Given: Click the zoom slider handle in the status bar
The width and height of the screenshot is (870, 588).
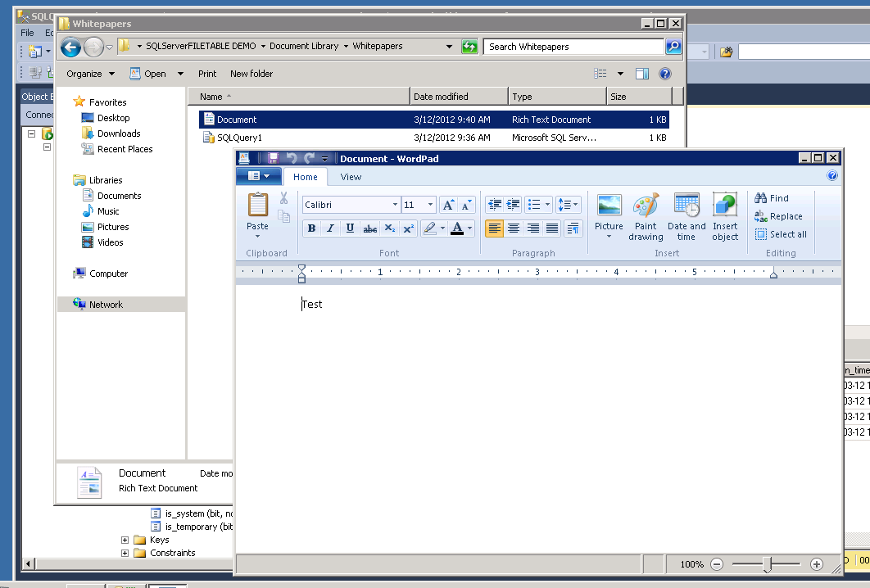Looking at the screenshot, I should click(767, 564).
